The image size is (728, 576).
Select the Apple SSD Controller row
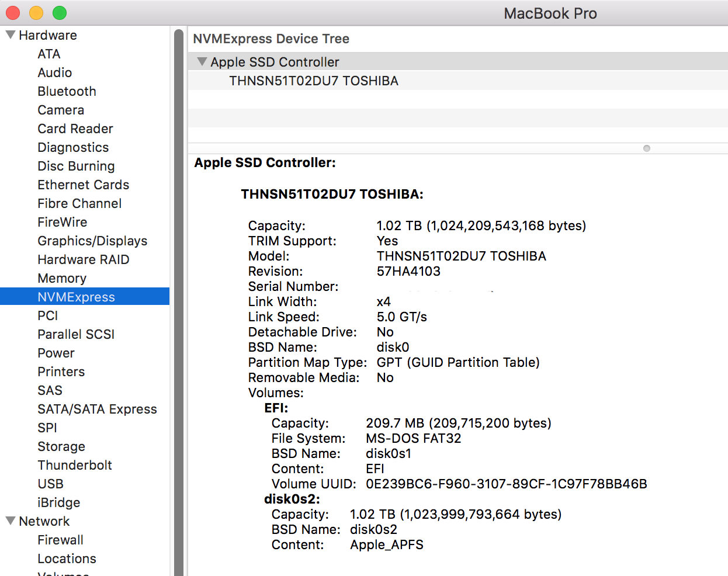(x=458, y=62)
